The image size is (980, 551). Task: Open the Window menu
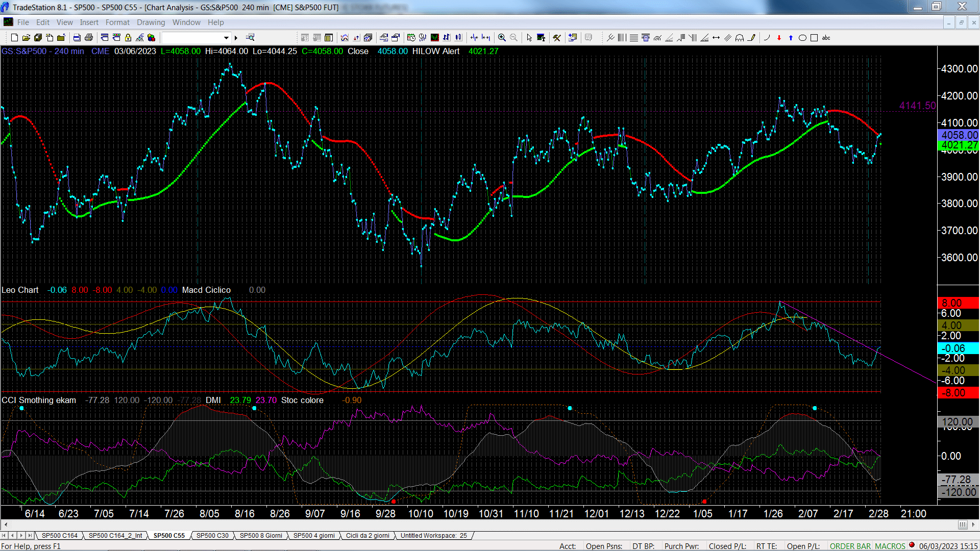click(x=186, y=22)
